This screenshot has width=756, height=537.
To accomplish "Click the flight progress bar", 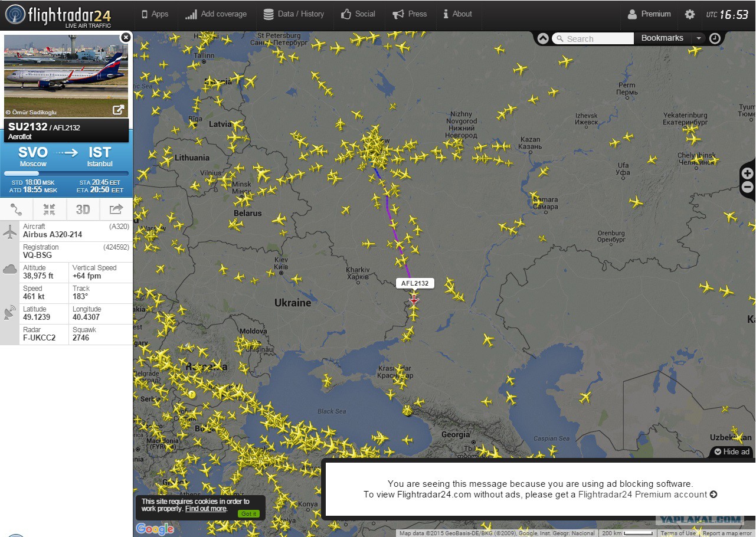I will pyautogui.click(x=66, y=173).
